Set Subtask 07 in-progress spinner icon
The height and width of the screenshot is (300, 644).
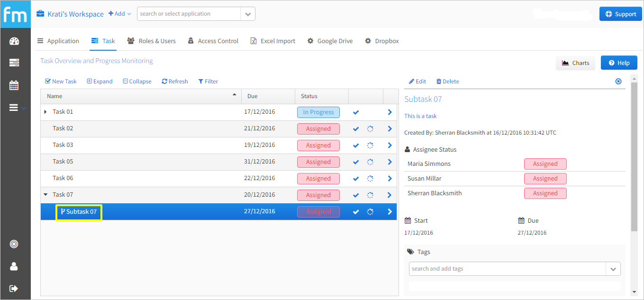click(370, 212)
